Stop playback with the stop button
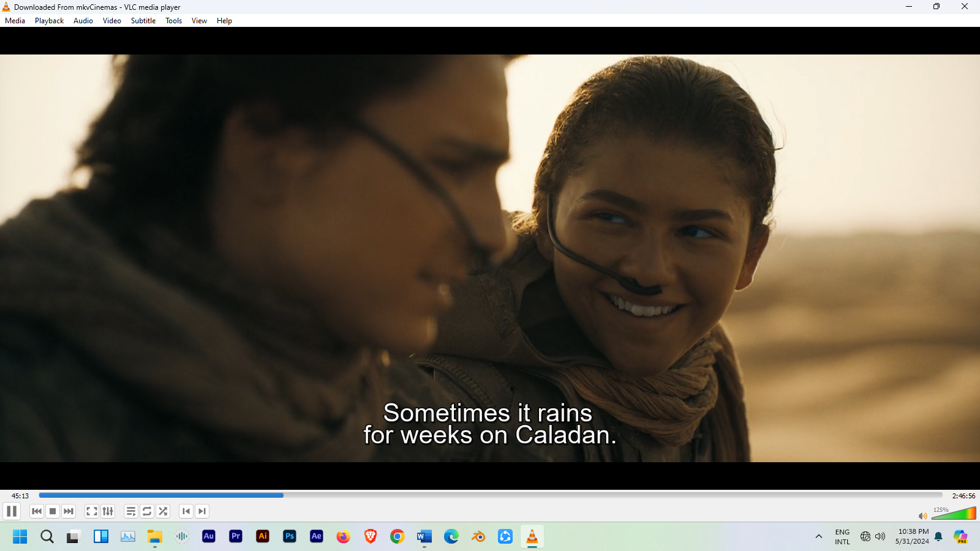The image size is (980, 551). (x=53, y=511)
